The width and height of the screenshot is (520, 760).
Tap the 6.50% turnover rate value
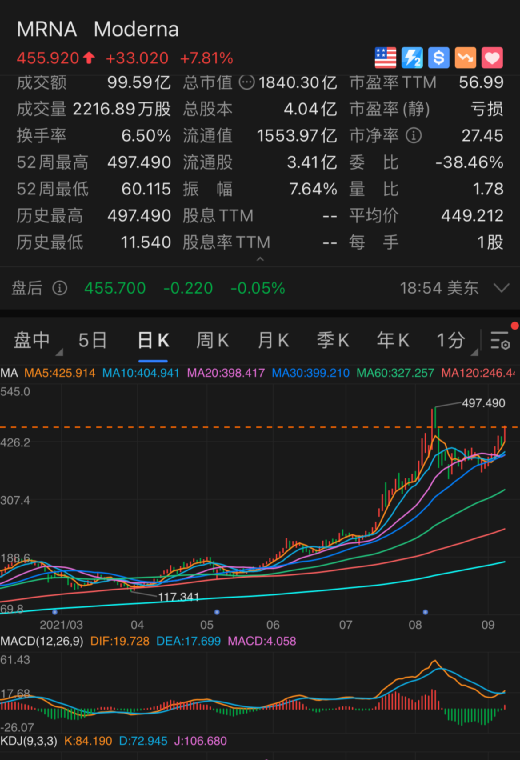pos(146,136)
